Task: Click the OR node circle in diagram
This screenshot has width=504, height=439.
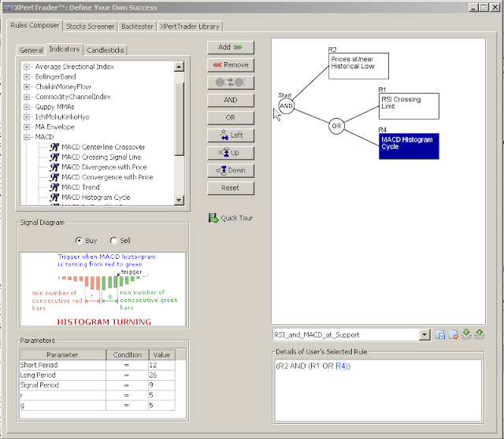Action: pos(336,126)
